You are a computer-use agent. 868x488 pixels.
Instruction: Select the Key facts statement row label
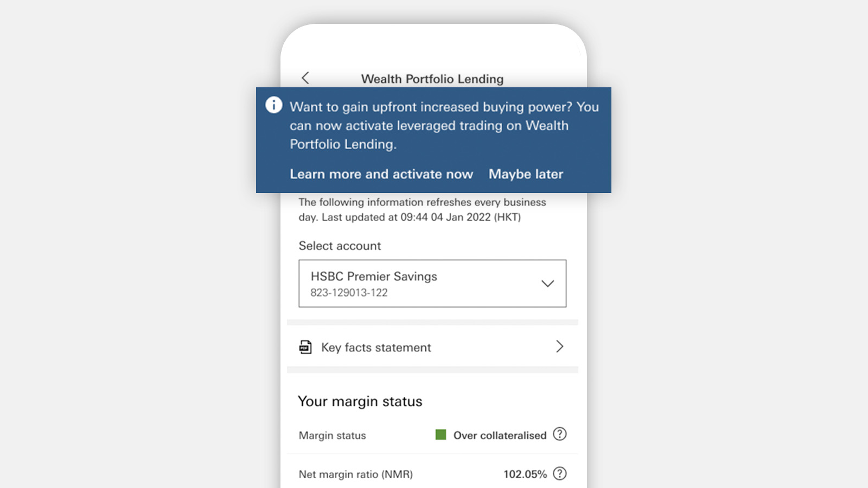point(376,348)
